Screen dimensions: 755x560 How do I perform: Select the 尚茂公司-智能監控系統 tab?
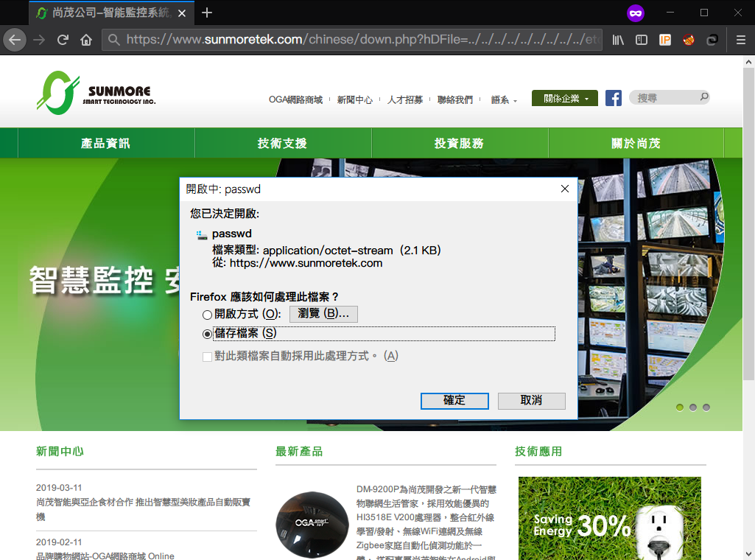112,13
